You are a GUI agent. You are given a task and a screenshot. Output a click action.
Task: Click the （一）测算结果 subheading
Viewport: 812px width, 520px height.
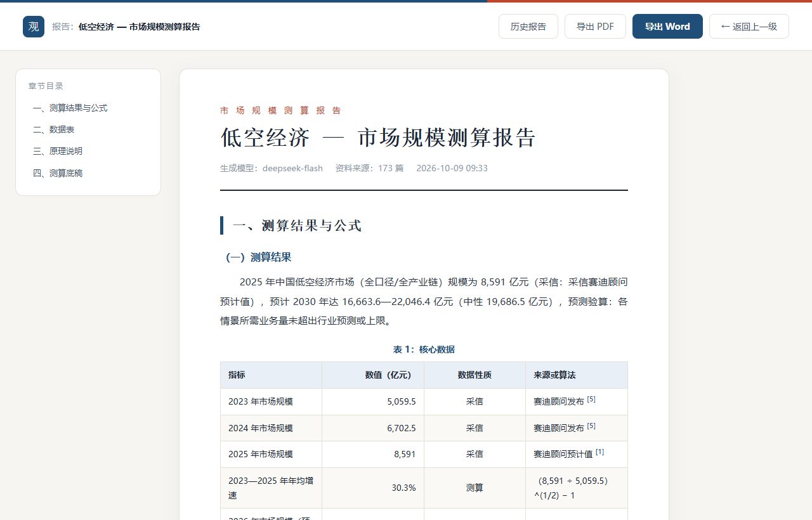(258, 257)
